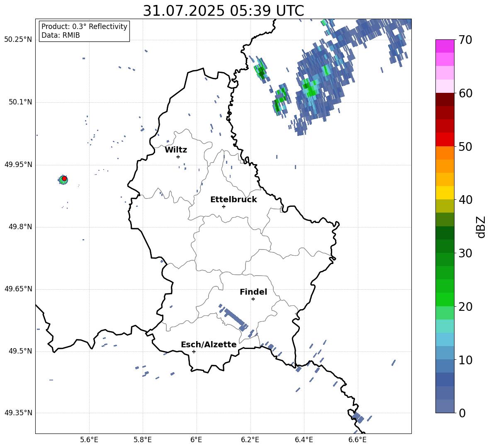Click the 49.8°N latitude label
This screenshot has width=491, height=448.
pyautogui.click(x=21, y=227)
